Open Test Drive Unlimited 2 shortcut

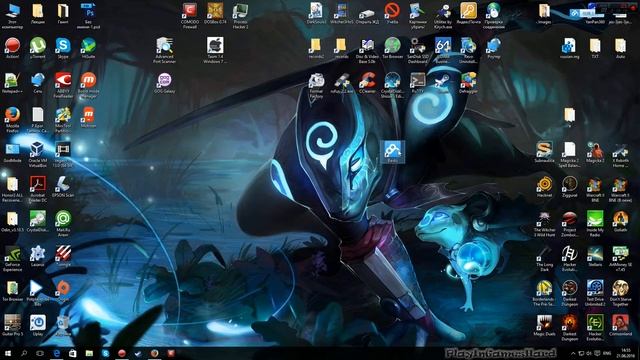coord(595,293)
